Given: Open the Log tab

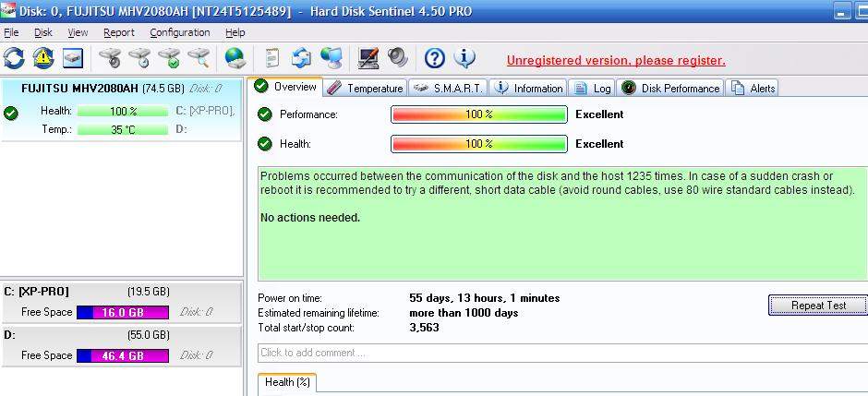Looking at the screenshot, I should 592,89.
